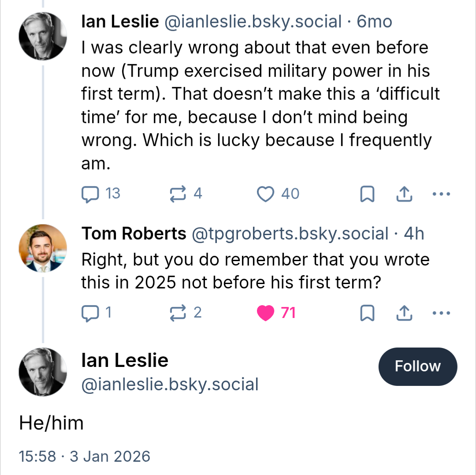The image size is (476, 475).
Task: Open Ian Leslie's avatar beside Follow button
Action: [x=43, y=372]
